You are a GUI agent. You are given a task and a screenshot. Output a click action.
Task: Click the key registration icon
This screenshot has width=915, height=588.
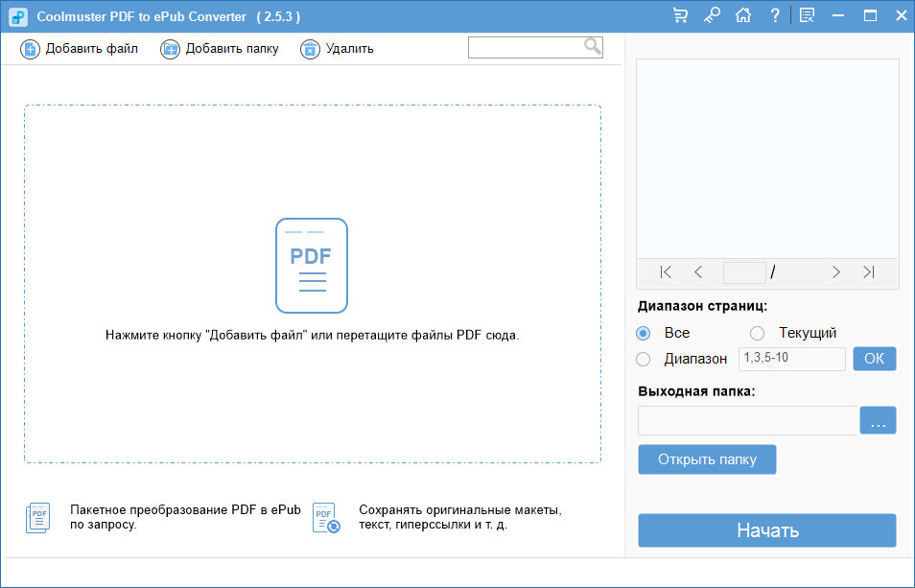711,15
